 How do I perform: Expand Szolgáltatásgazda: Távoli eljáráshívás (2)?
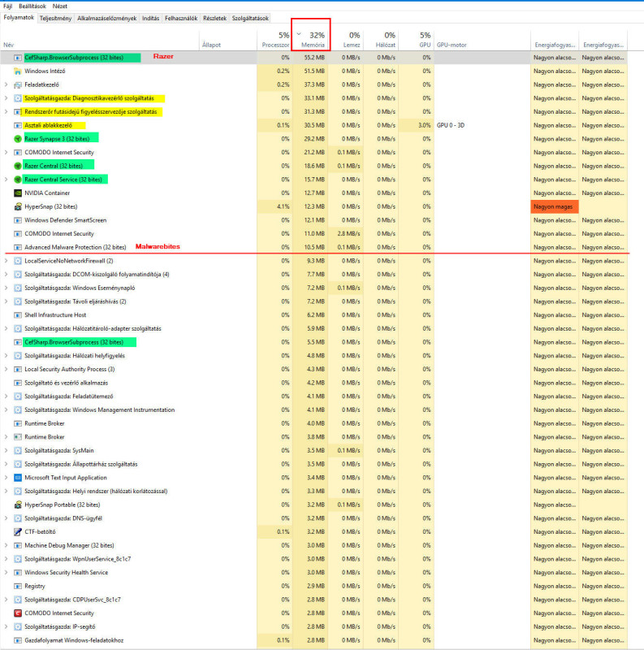pos(6,301)
